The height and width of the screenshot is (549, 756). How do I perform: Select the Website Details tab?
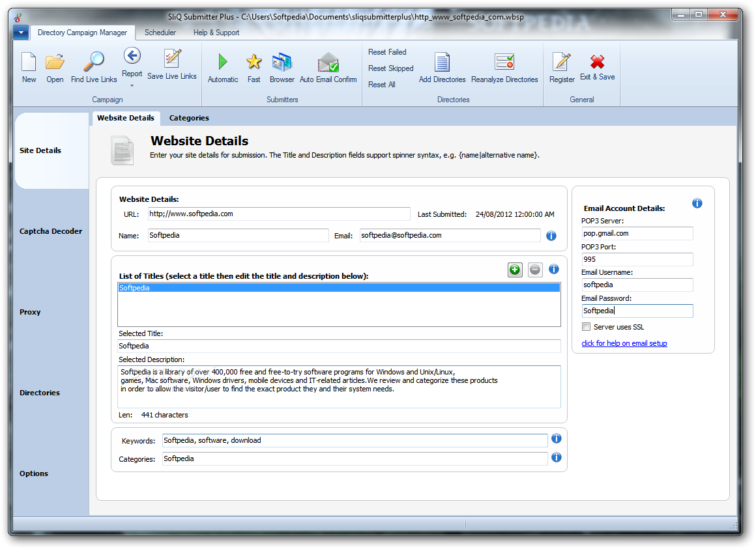[126, 118]
